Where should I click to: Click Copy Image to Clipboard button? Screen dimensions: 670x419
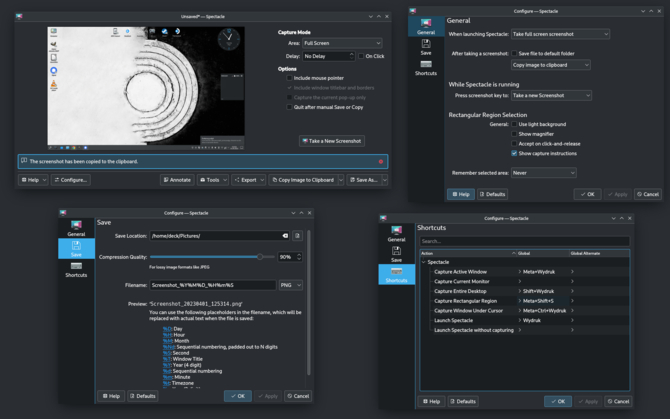(x=303, y=180)
